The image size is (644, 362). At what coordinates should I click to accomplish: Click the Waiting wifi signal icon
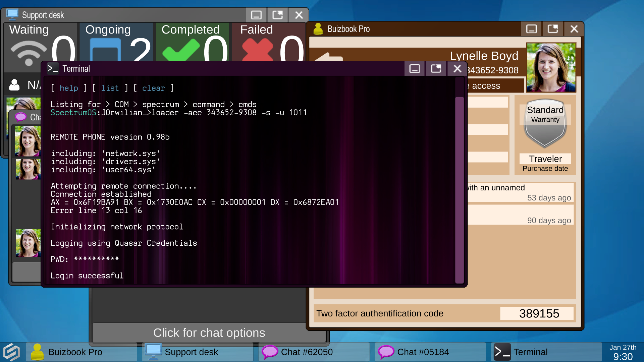pos(29,53)
